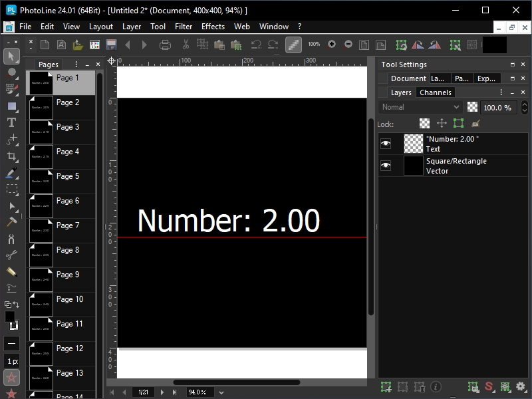The image size is (532, 399).
Task: Open layer panel settings gear
Action: pos(521,386)
